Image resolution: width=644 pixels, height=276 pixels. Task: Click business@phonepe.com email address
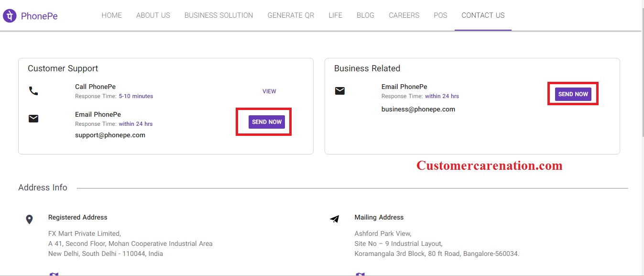tap(418, 109)
